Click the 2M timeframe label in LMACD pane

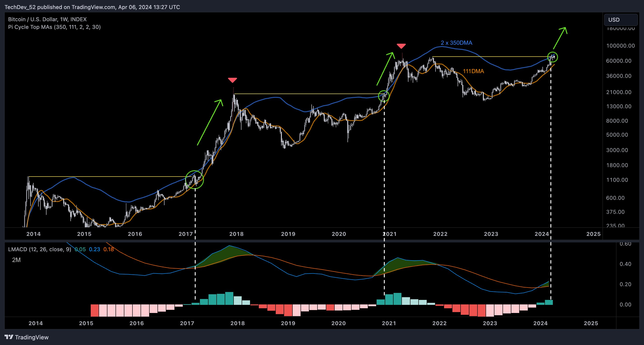coord(16,260)
